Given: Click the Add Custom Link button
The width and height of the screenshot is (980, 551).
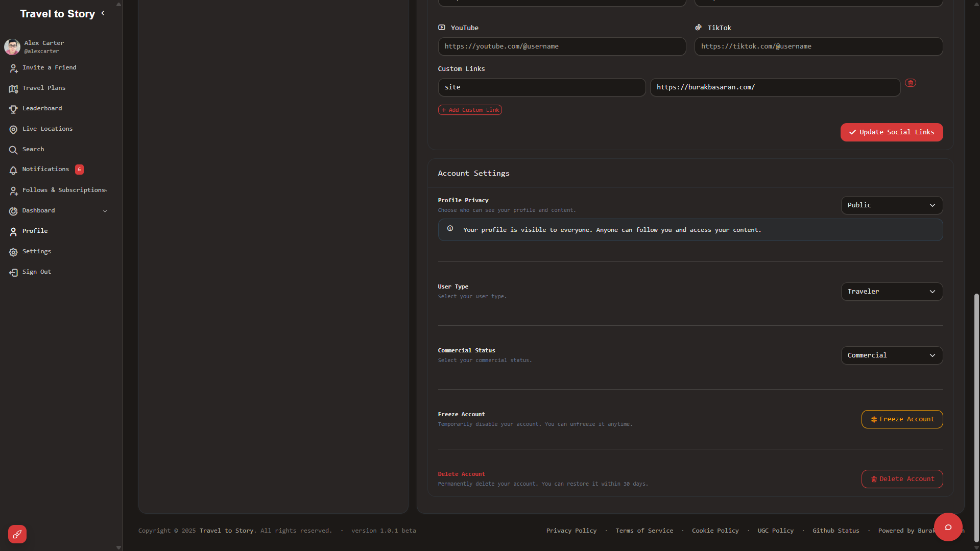Looking at the screenshot, I should click(x=470, y=110).
